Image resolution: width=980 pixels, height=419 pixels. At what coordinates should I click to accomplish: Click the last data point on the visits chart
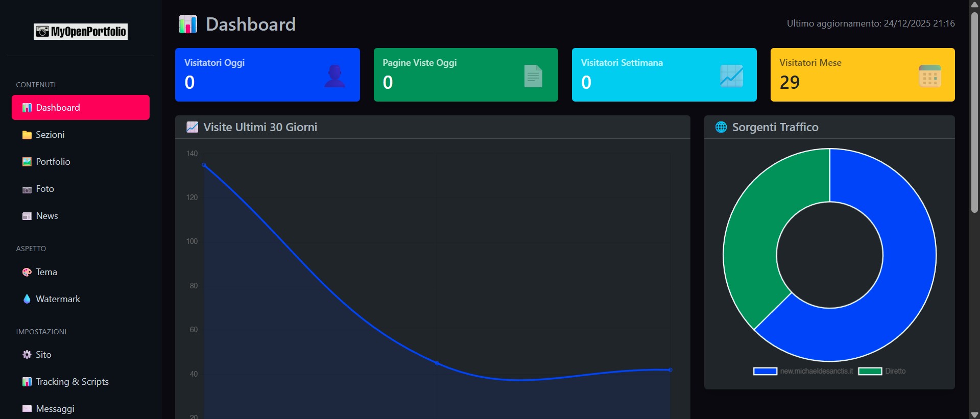(x=670, y=370)
